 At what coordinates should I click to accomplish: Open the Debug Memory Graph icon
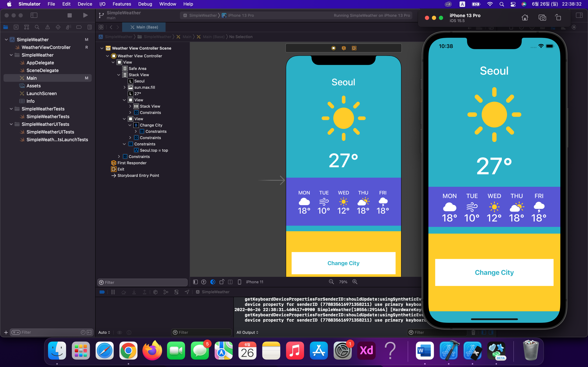click(x=166, y=292)
